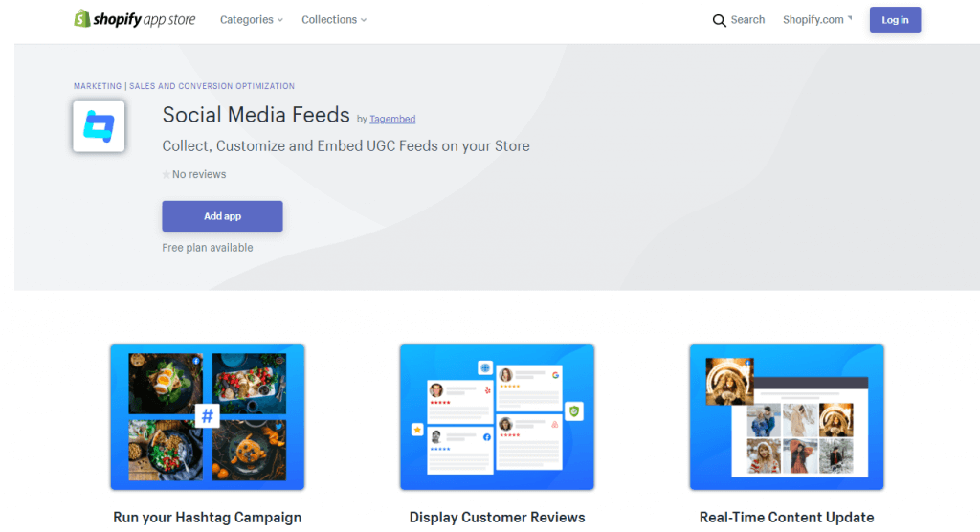Screen dimensions: 980x532
Task: Click the star icon beside No reviews
Action: (x=167, y=174)
